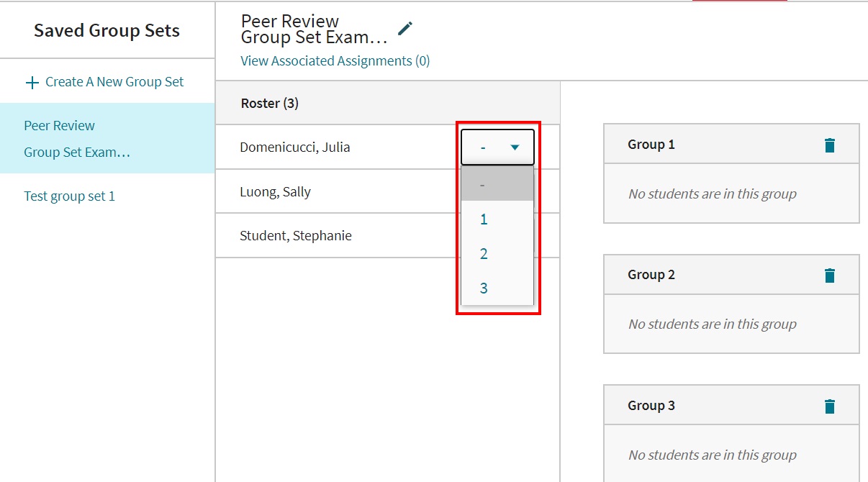Delete Group 3 using its trash icon
Viewport: 868px width, 482px height.
[x=829, y=405]
